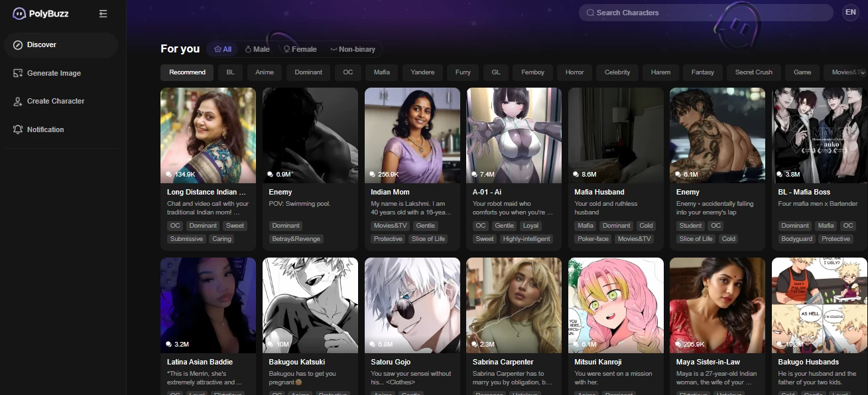Focus the Search Characters field
This screenshot has height=395, width=868.
coord(706,13)
